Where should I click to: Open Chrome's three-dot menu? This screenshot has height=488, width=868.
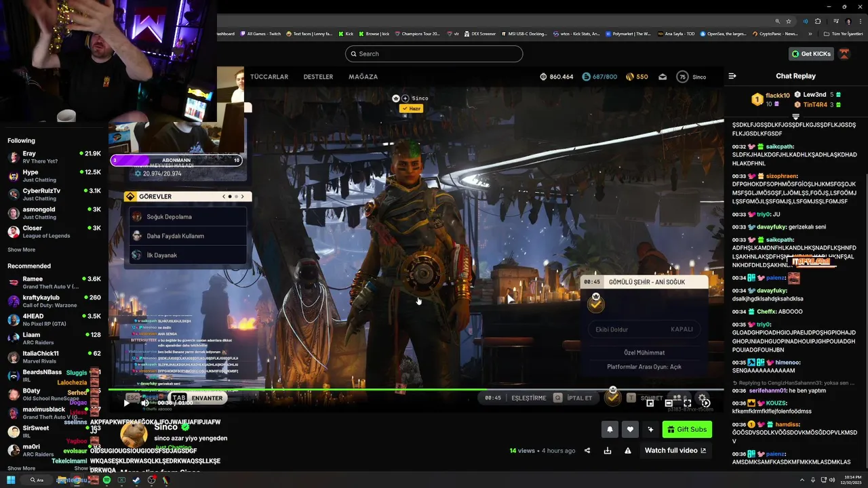click(x=859, y=21)
